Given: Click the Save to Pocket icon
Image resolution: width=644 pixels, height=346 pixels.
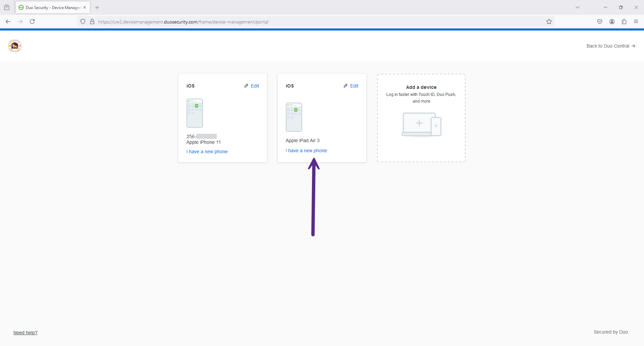Looking at the screenshot, I should coord(600,21).
